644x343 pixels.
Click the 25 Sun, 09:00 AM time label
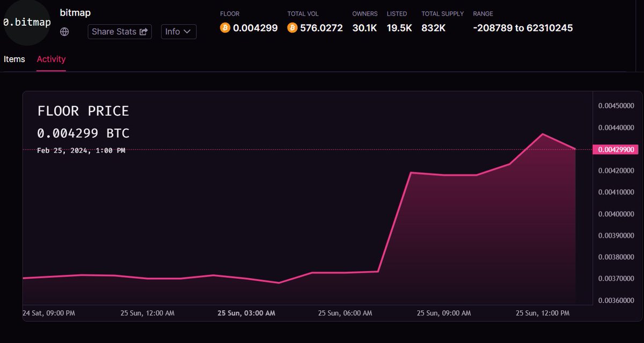click(444, 313)
